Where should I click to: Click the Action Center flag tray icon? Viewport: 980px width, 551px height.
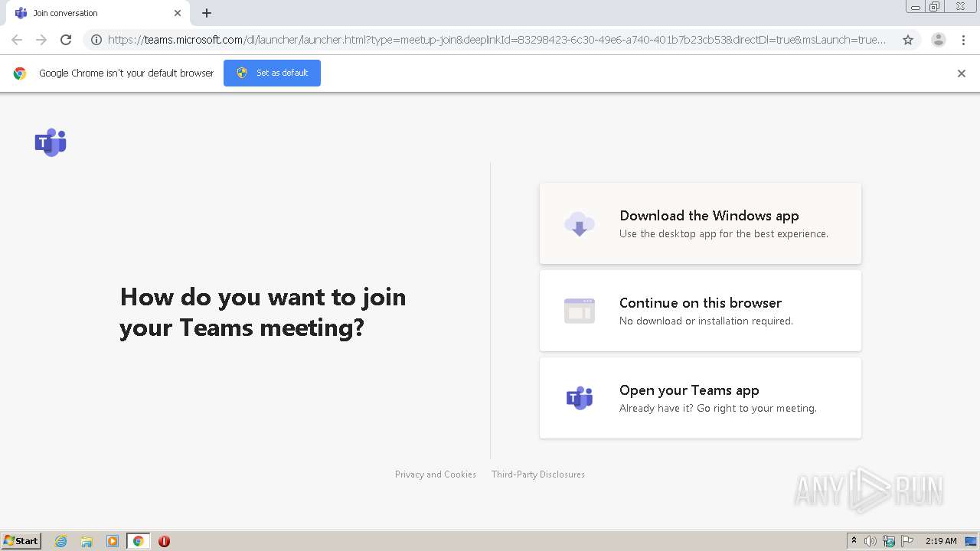coord(907,541)
